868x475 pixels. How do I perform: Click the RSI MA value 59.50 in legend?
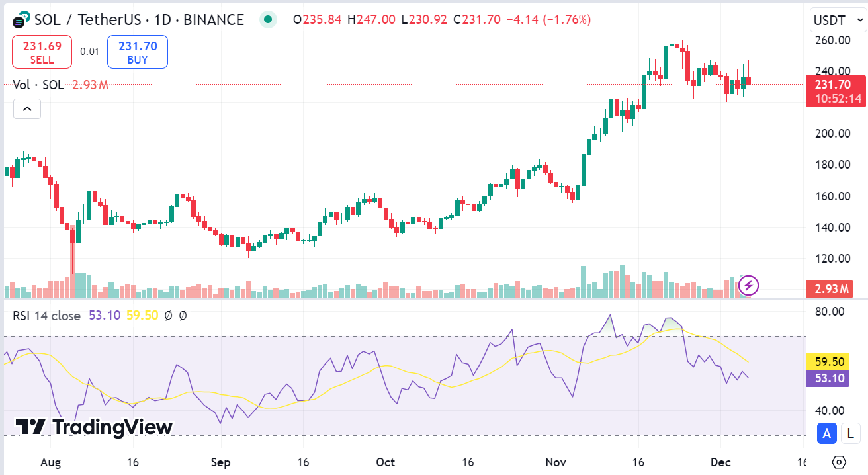pyautogui.click(x=142, y=316)
